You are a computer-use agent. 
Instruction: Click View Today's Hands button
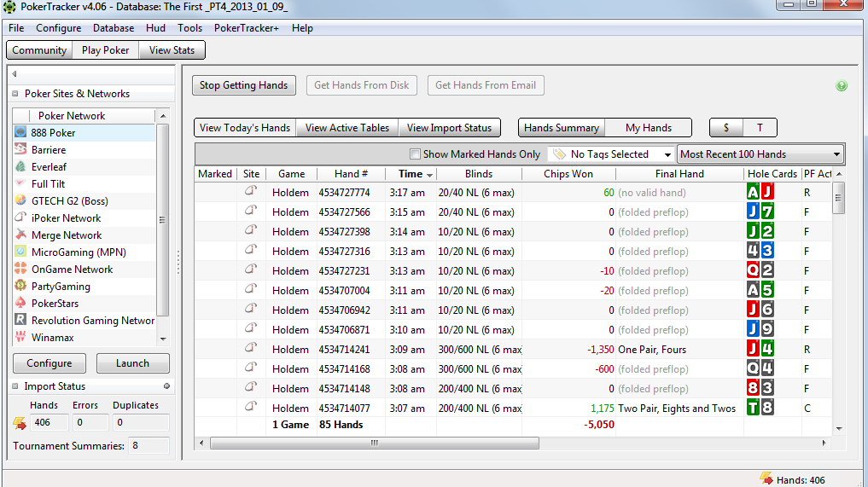coord(245,128)
